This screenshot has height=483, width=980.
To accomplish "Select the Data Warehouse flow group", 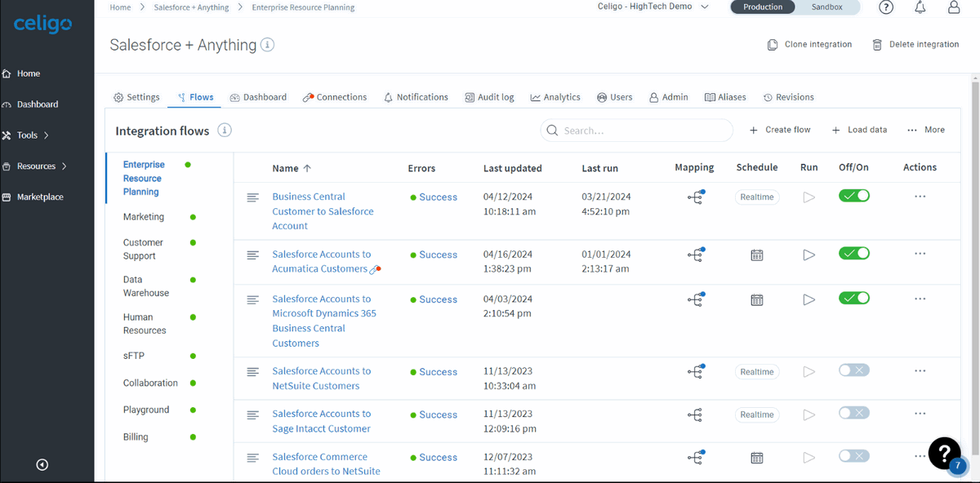I will point(146,286).
